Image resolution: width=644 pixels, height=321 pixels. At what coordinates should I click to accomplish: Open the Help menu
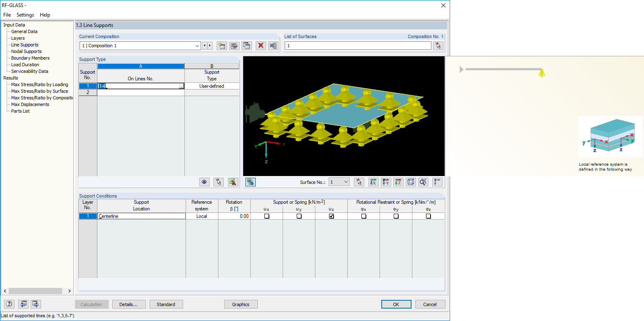point(45,15)
